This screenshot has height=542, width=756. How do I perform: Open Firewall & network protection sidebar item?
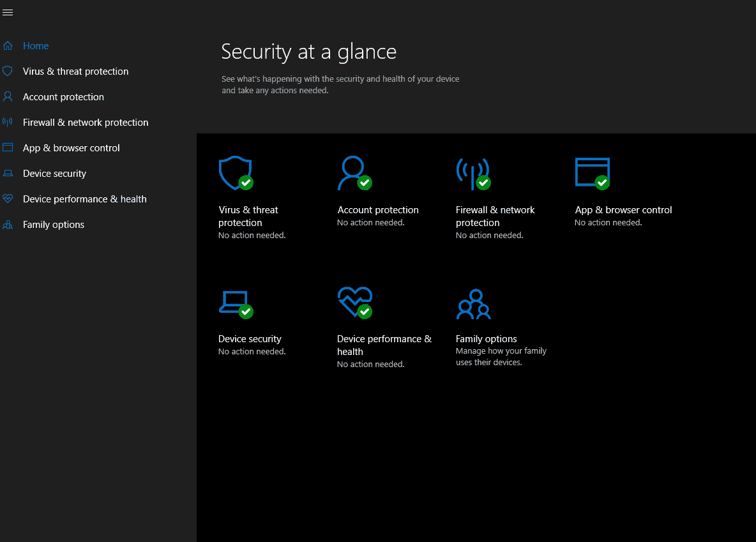(86, 123)
